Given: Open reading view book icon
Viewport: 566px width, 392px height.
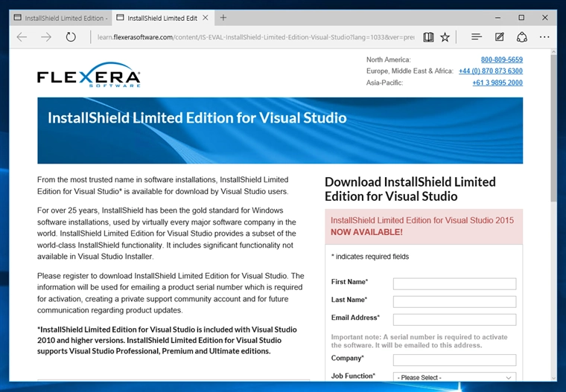Looking at the screenshot, I should pos(428,36).
